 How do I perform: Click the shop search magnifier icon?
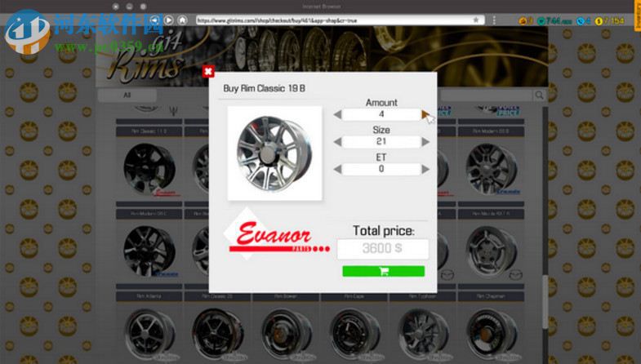tap(539, 95)
